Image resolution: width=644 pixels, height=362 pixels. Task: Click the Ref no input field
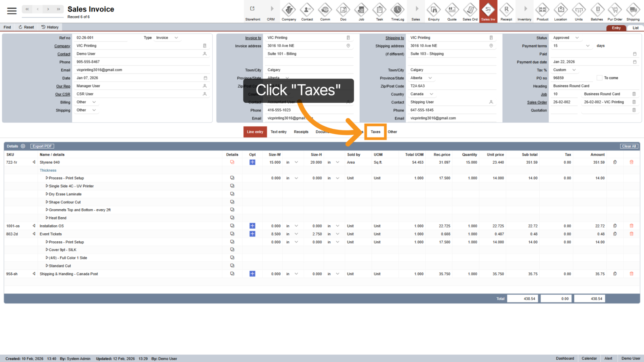102,38
